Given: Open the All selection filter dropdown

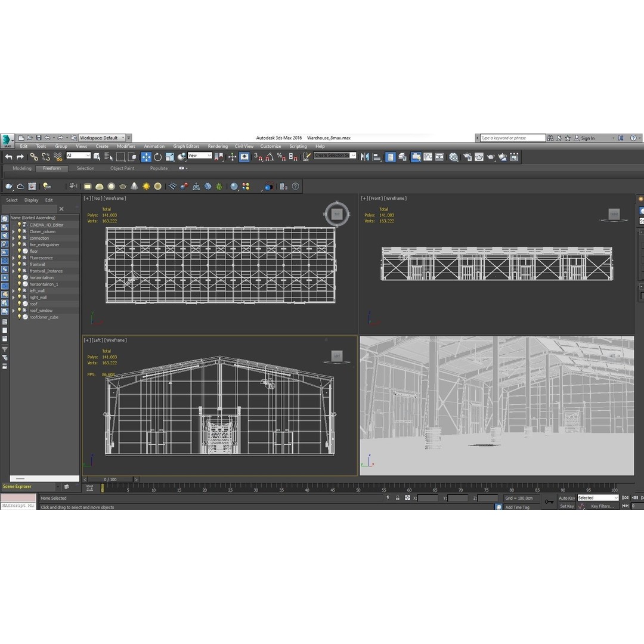Looking at the screenshot, I should point(78,156).
